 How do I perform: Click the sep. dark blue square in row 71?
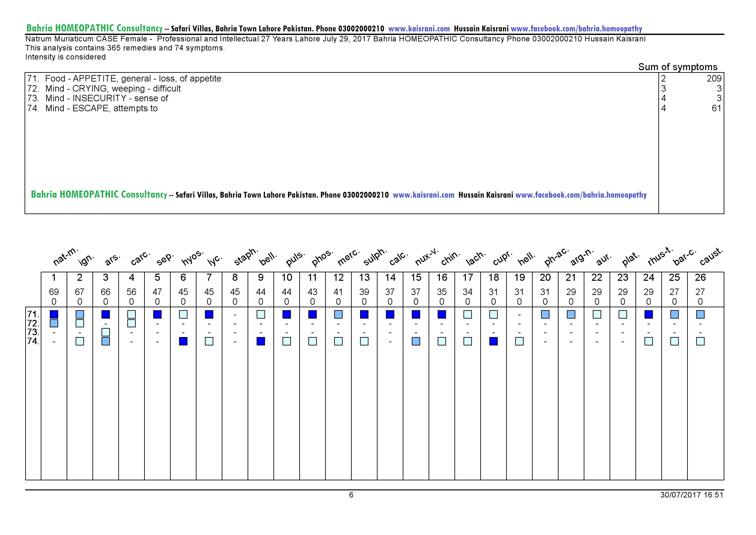[x=157, y=315]
